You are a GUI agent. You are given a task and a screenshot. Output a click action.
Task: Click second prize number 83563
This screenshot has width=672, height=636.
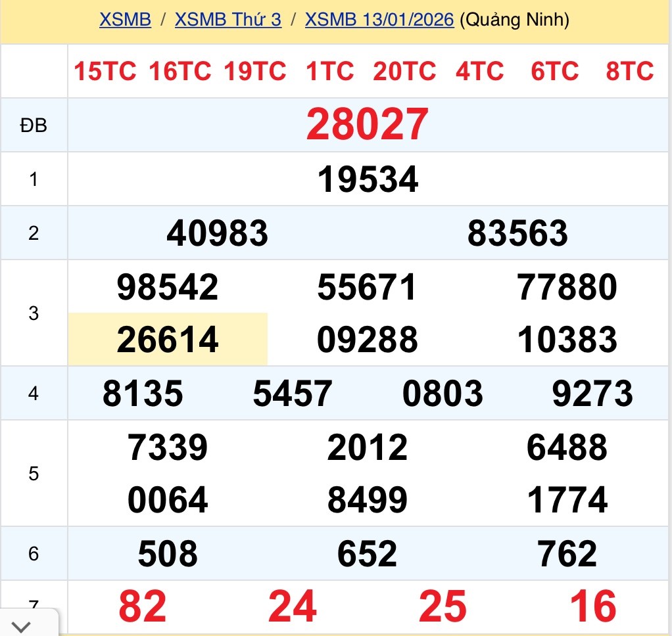[x=517, y=233]
